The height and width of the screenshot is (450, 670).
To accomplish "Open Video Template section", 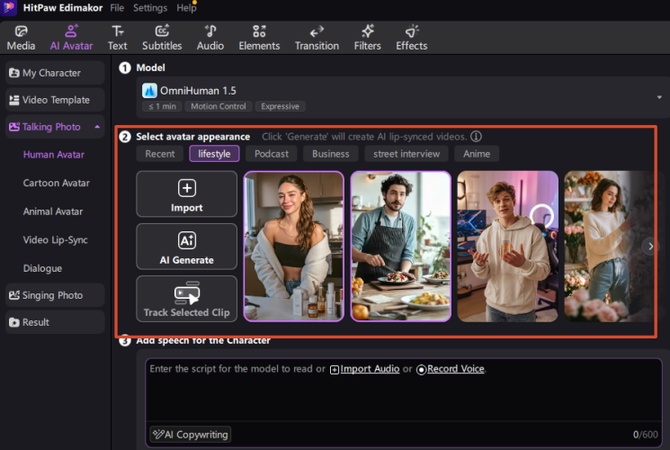I will pos(55,100).
